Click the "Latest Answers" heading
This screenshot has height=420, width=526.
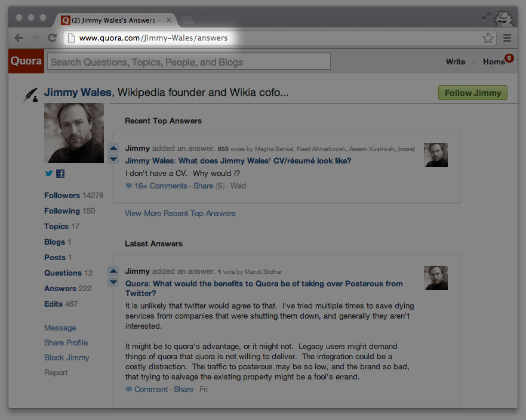(153, 243)
